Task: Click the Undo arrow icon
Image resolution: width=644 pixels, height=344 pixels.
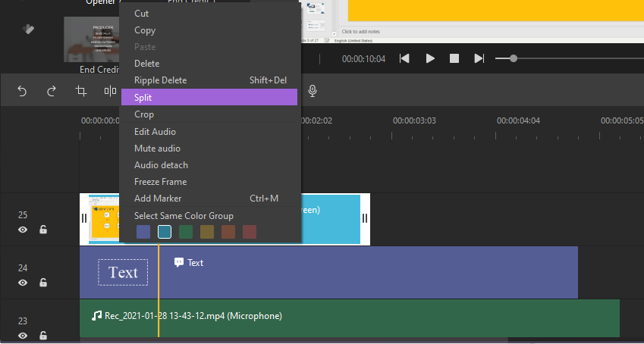Action: tap(22, 91)
